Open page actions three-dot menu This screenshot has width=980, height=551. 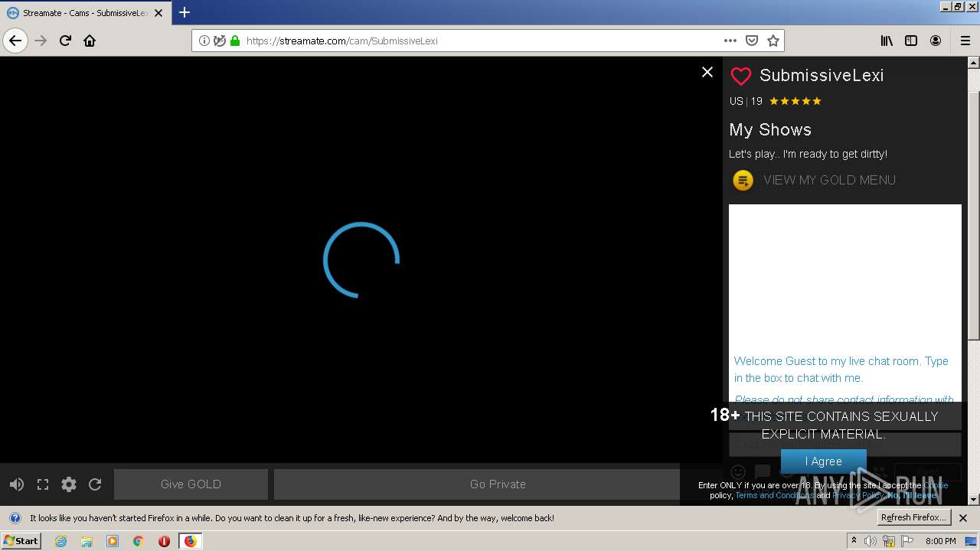pos(730,41)
